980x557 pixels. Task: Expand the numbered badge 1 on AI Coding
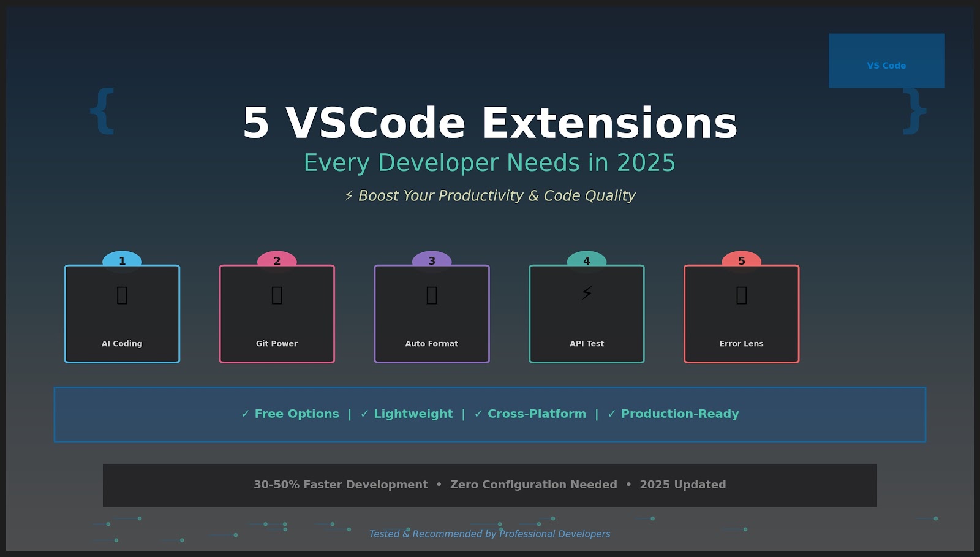(x=122, y=260)
